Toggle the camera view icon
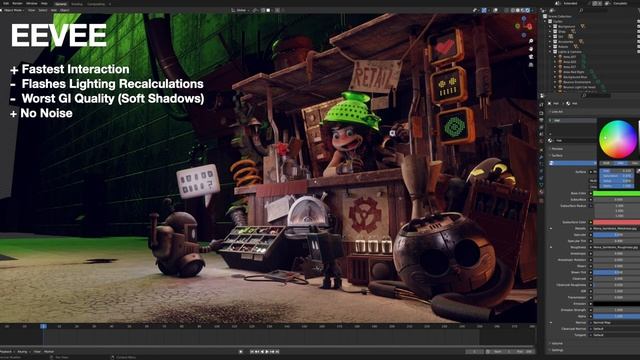The height and width of the screenshot is (360, 640). pyautogui.click(x=531, y=57)
